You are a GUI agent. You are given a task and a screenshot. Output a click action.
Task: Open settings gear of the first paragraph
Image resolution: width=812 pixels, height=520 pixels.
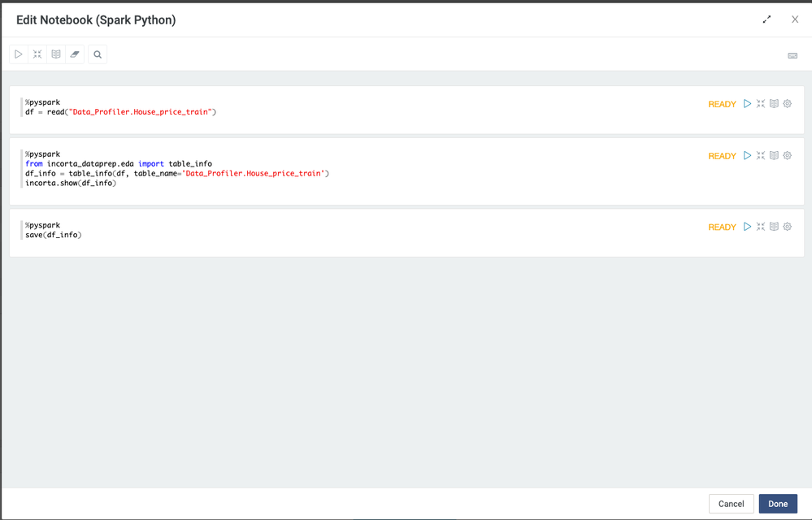pos(787,104)
